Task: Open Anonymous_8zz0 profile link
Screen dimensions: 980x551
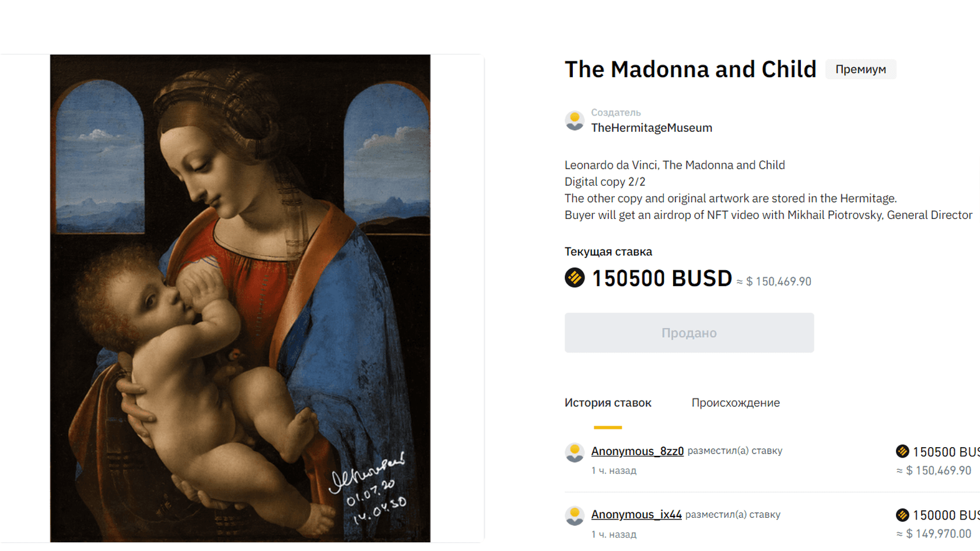Action: coord(637,451)
